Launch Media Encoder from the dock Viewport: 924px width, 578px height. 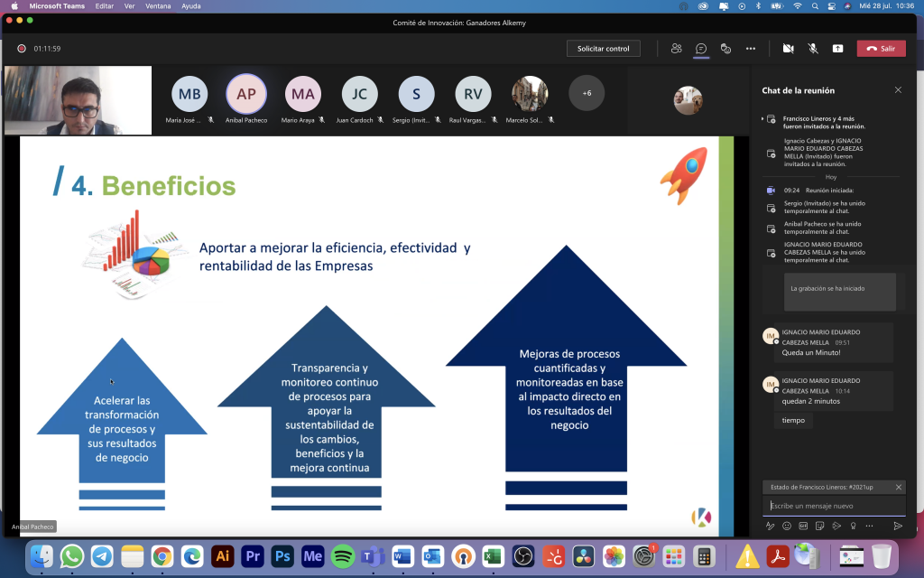click(x=312, y=555)
